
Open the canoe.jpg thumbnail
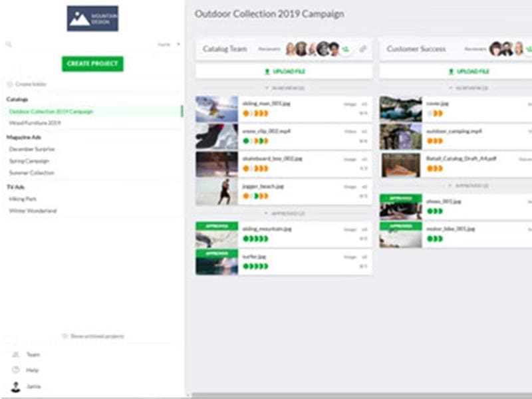tap(401, 109)
